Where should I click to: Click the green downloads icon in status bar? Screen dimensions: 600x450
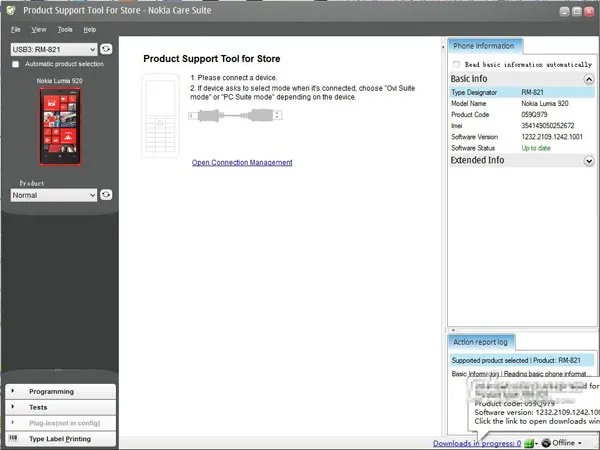point(529,442)
